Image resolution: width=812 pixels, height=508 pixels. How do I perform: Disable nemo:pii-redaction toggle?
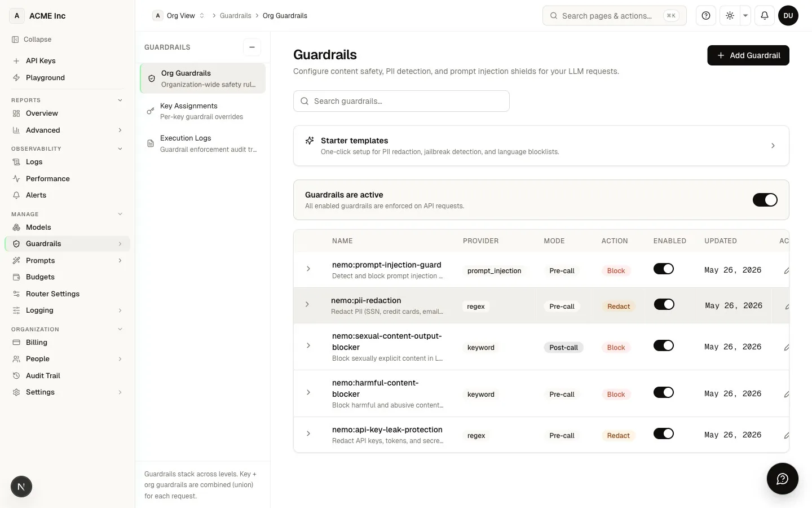coord(664,304)
